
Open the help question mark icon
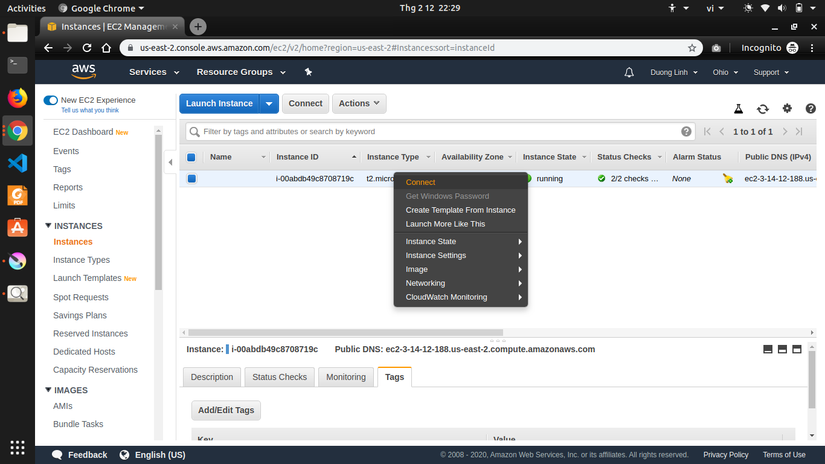pos(810,108)
